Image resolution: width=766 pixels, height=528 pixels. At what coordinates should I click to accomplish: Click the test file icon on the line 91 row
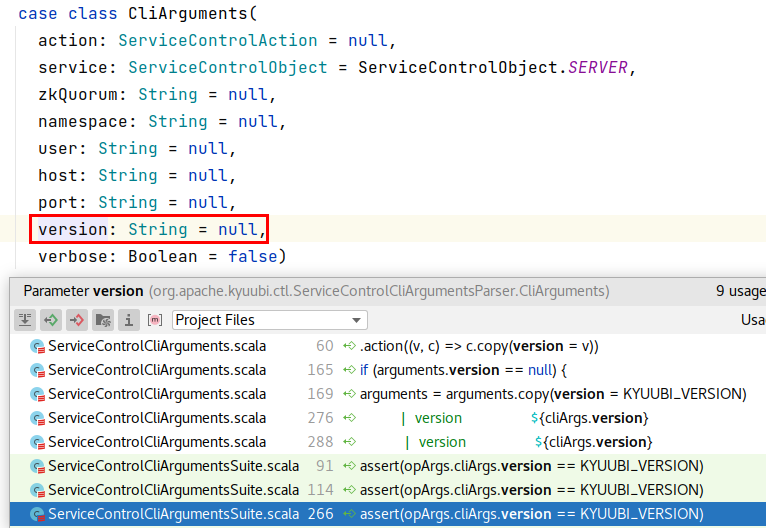(38, 466)
